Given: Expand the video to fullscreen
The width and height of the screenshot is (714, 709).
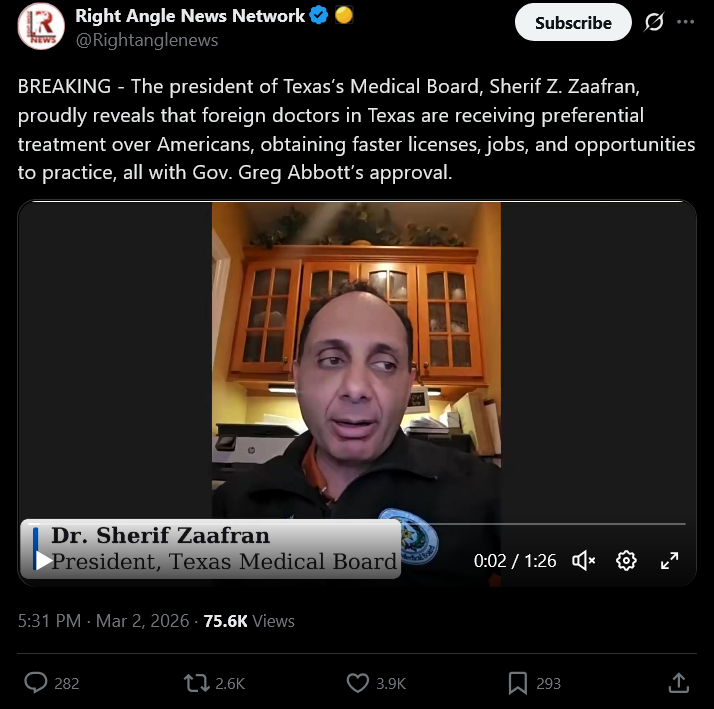Looking at the screenshot, I should click(x=669, y=561).
